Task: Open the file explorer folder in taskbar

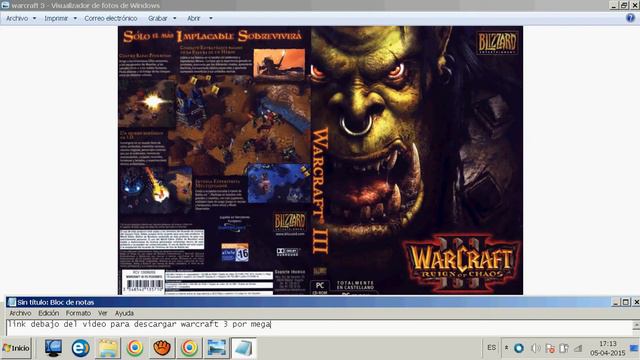Action: [108, 348]
